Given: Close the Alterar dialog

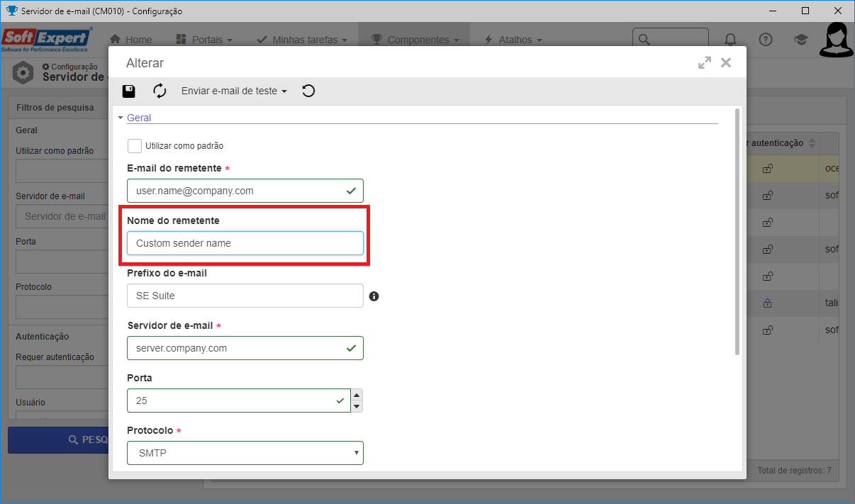Looking at the screenshot, I should 726,62.
